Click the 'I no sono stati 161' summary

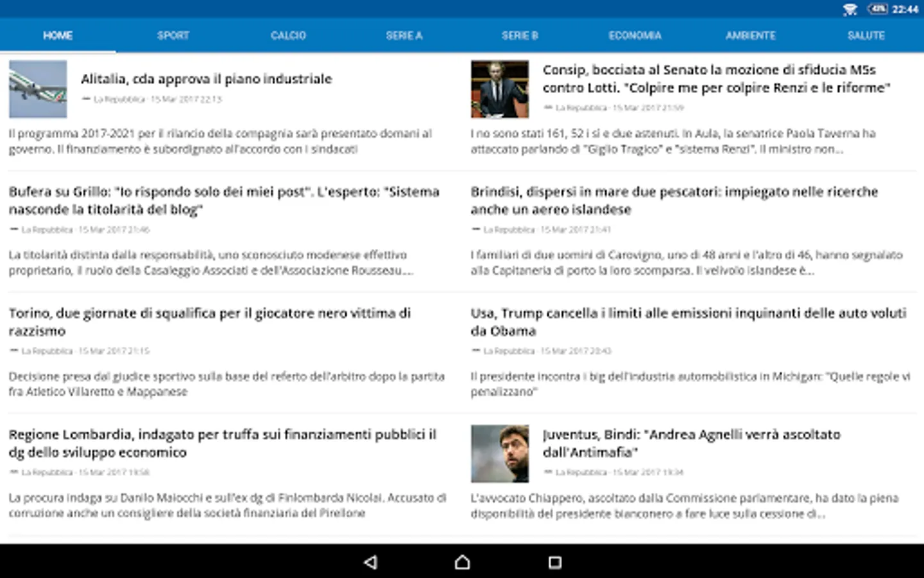point(673,141)
